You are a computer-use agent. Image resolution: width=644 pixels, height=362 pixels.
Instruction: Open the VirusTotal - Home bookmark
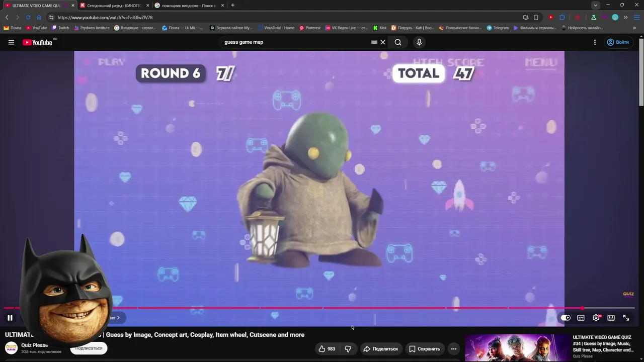coord(276,28)
